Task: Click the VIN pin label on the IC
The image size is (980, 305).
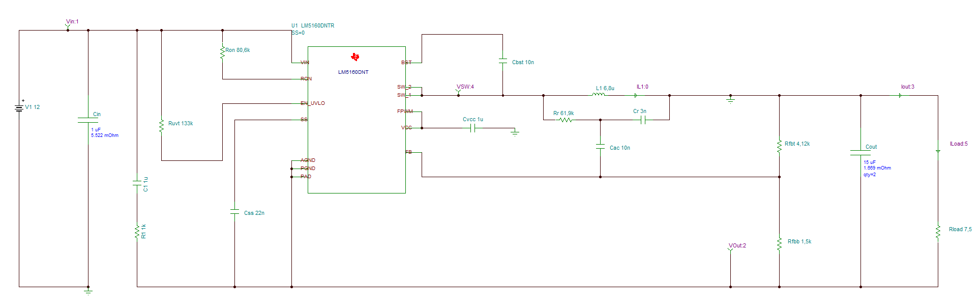Action: coord(305,63)
